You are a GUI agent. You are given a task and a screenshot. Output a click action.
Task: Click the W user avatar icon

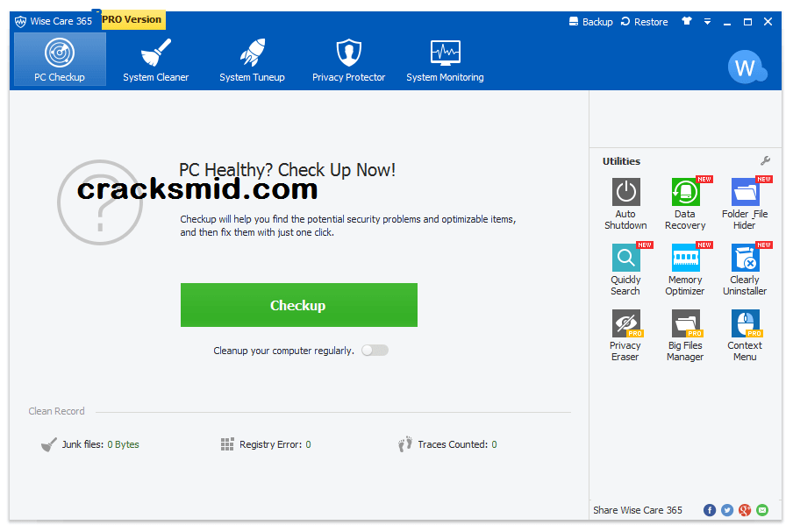747,67
